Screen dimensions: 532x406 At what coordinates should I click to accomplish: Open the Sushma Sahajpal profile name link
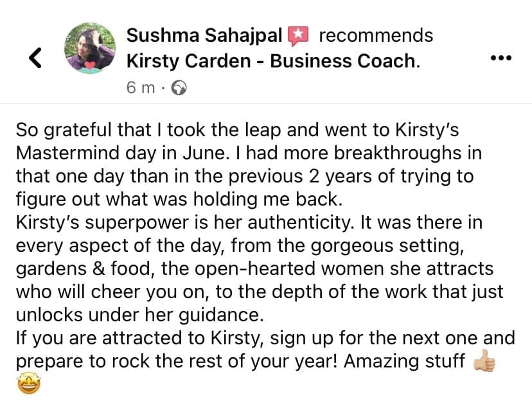click(x=206, y=35)
